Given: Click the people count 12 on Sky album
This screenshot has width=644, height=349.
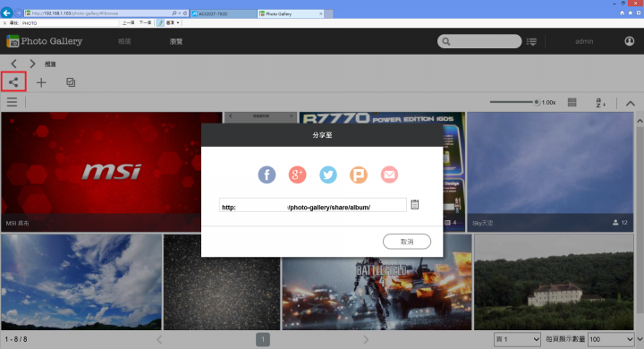Looking at the screenshot, I should [620, 223].
